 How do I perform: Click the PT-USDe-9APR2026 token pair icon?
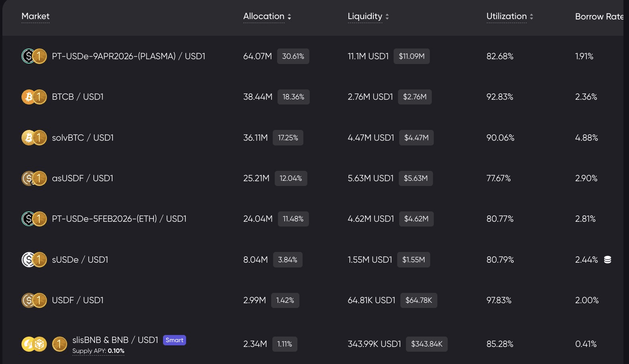(x=34, y=56)
